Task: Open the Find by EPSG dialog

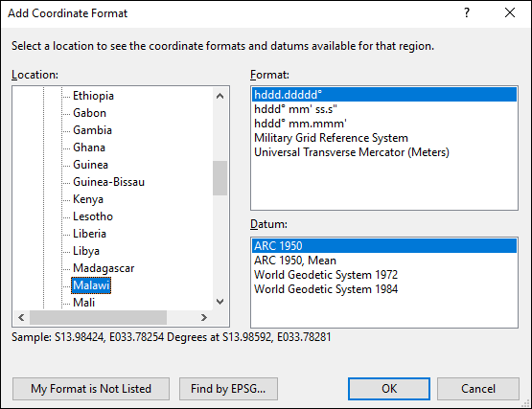Action: pos(228,389)
